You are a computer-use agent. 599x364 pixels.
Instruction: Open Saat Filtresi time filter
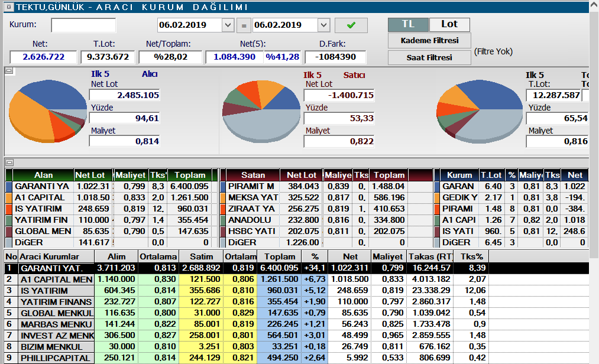(x=429, y=58)
